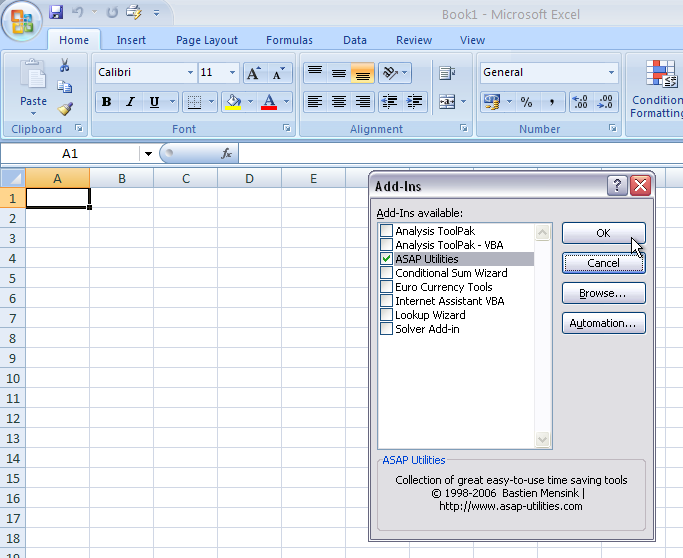Apply red Font Color
The height and width of the screenshot is (558, 683).
coord(269,102)
